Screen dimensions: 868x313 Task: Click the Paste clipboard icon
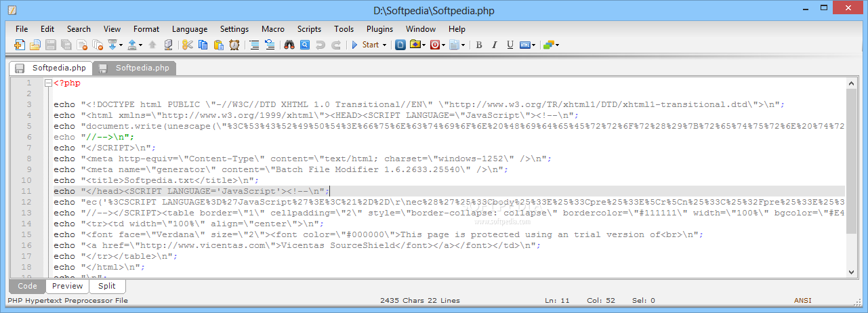[x=219, y=45]
